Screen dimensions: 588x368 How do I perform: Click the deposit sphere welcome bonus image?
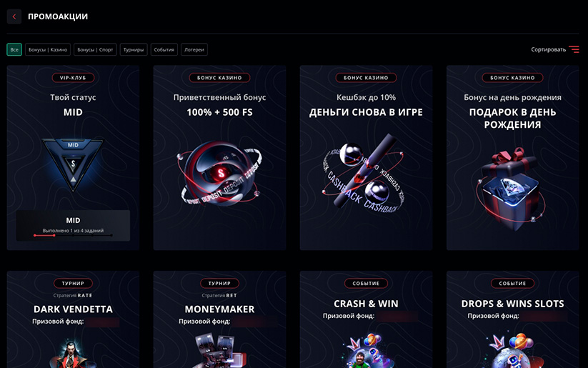click(x=219, y=174)
